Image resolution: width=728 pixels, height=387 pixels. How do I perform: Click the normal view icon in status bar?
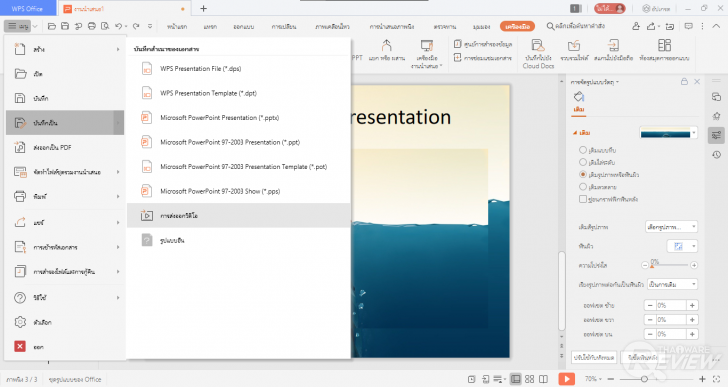pyautogui.click(x=515, y=379)
